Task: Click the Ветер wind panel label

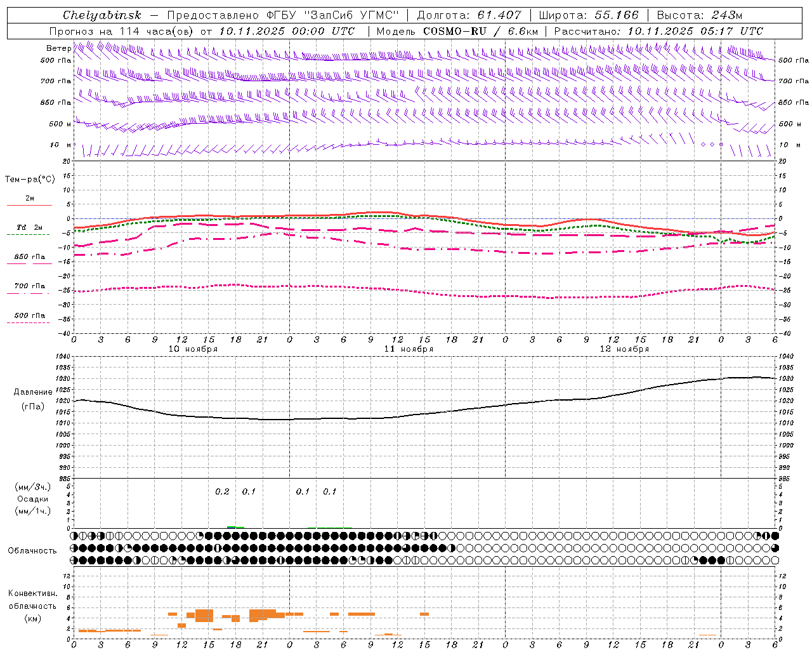Action: pyautogui.click(x=59, y=48)
